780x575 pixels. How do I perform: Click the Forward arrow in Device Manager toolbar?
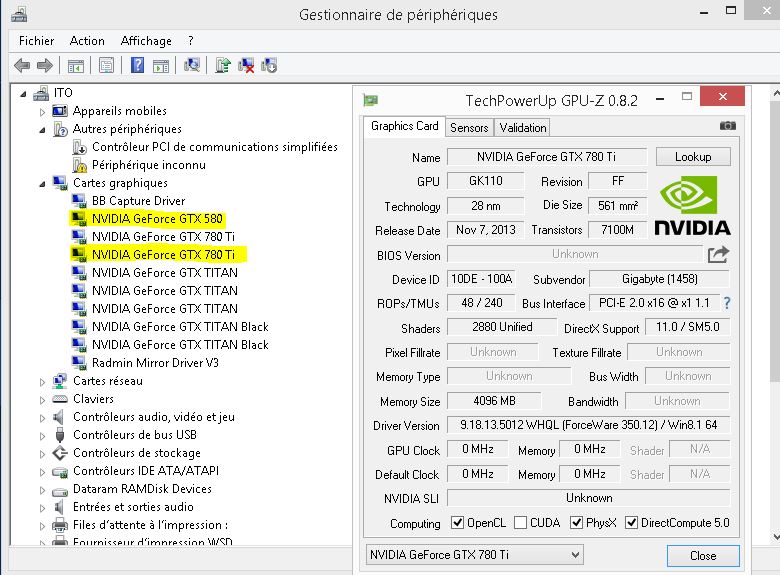point(45,65)
